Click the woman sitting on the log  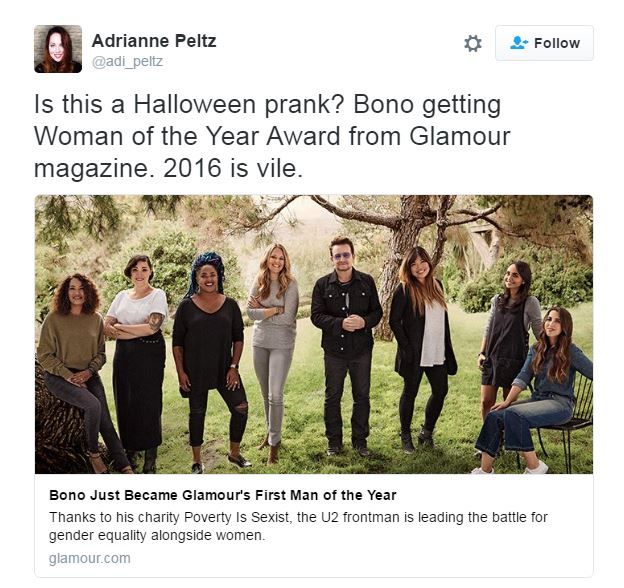point(78,372)
